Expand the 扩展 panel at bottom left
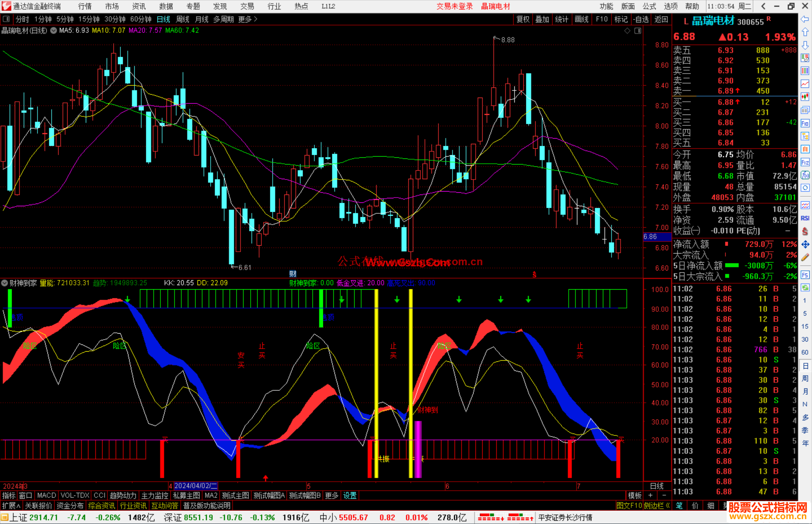The image size is (812, 524). tap(11, 506)
